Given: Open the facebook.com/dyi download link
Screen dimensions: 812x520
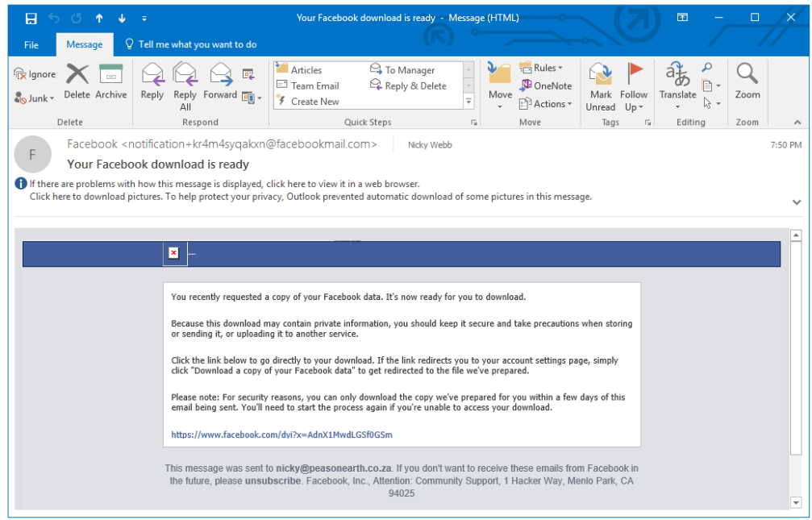Looking at the screenshot, I should 281,435.
